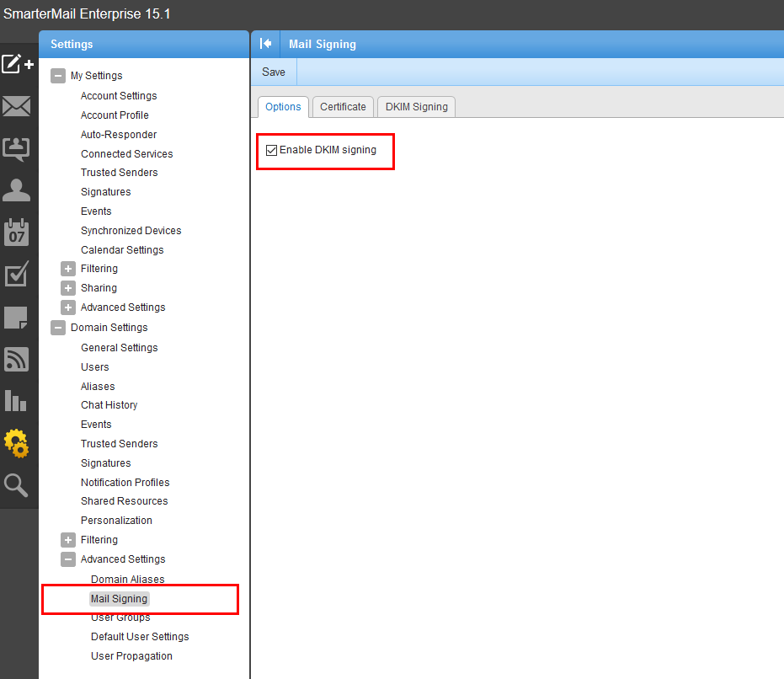The image size is (784, 679).
Task: Expand Filtering under My Settings
Action: click(68, 269)
